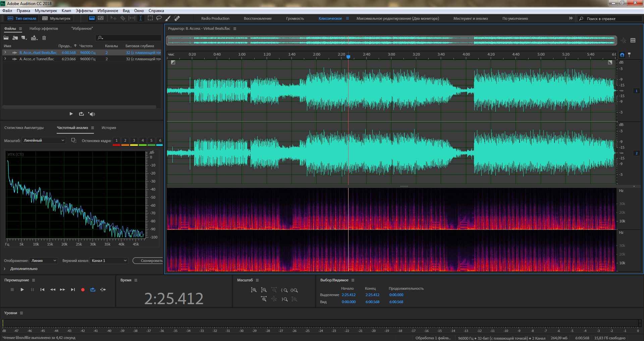Click the rewind button in transport
This screenshot has width=644, height=341.
click(53, 290)
